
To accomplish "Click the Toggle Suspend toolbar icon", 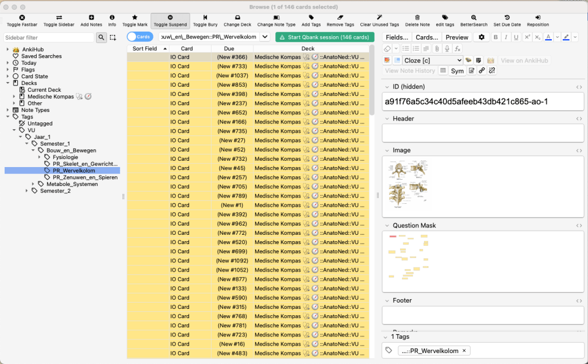I will (x=170, y=18).
